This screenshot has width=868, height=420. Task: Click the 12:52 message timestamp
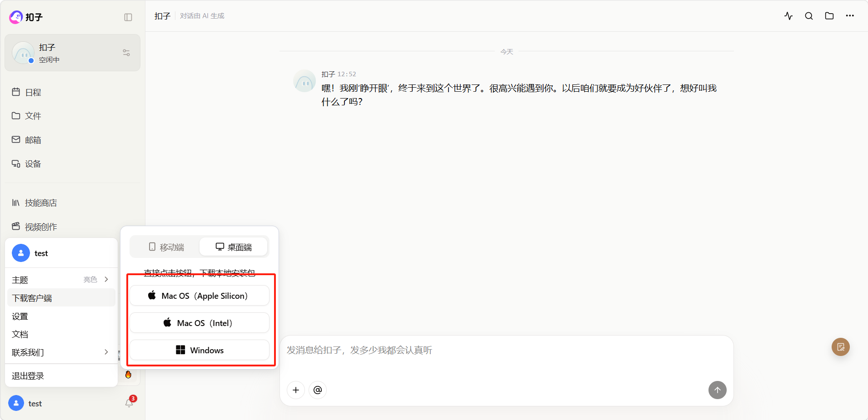[347, 74]
